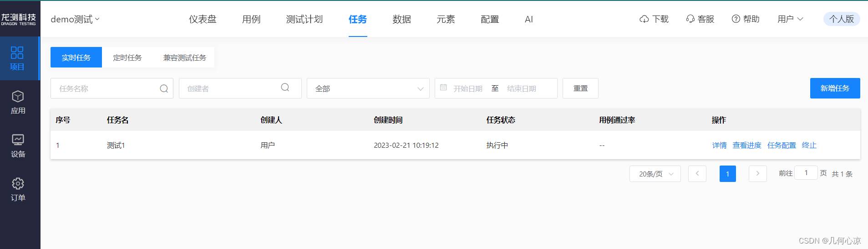Image resolution: width=868 pixels, height=249 pixels.
Task: Switch to the 定时任务 tab
Action: click(x=127, y=57)
